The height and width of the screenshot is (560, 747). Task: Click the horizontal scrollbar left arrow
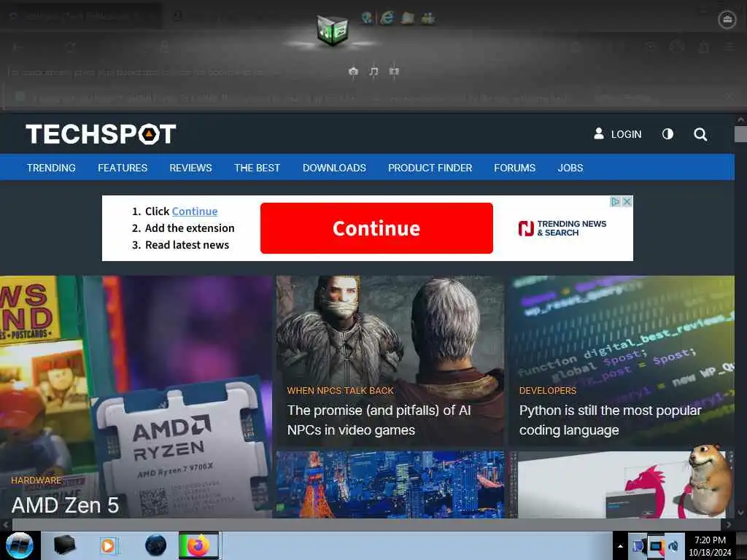tap(5, 525)
